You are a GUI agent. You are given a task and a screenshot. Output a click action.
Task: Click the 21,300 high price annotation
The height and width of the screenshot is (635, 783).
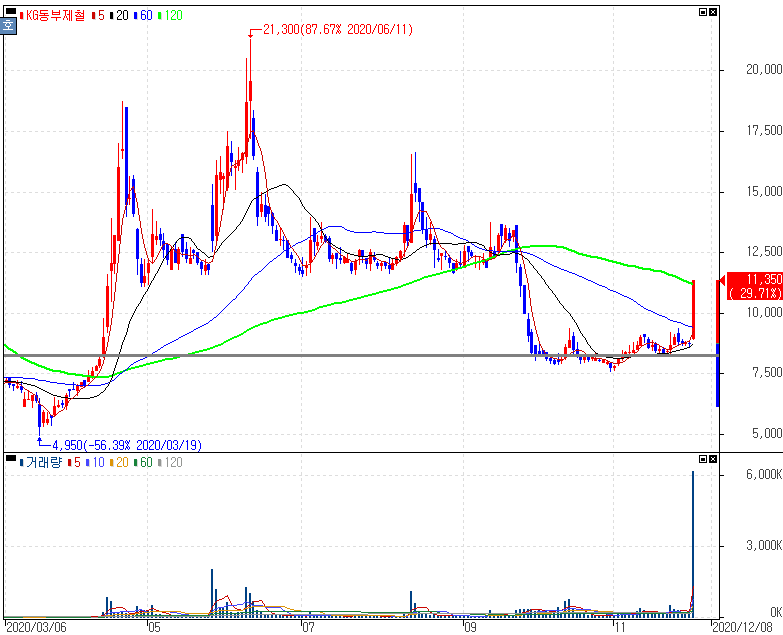coord(338,29)
